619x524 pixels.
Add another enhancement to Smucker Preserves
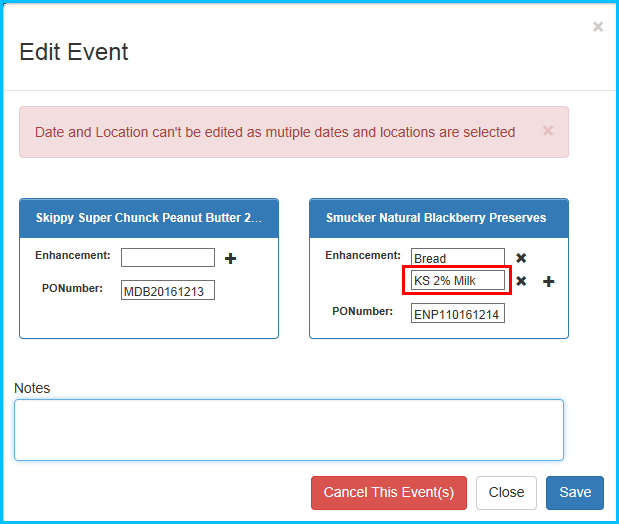548,282
